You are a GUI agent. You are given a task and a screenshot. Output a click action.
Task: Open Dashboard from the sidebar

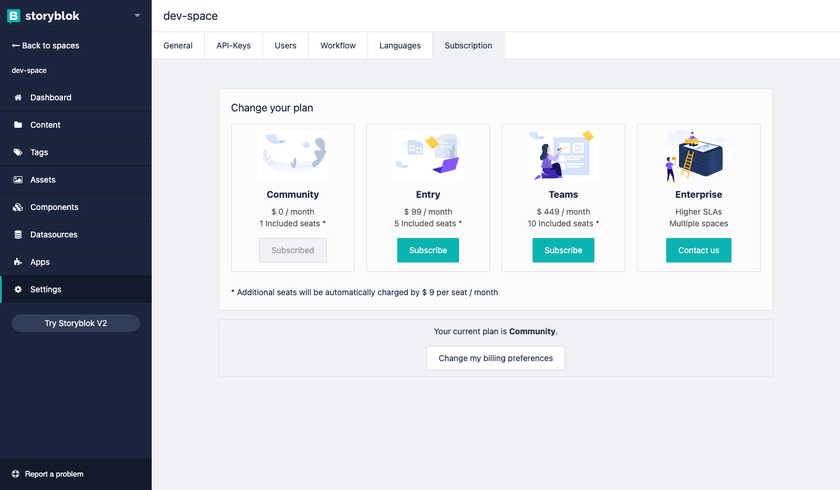pyautogui.click(x=76, y=97)
